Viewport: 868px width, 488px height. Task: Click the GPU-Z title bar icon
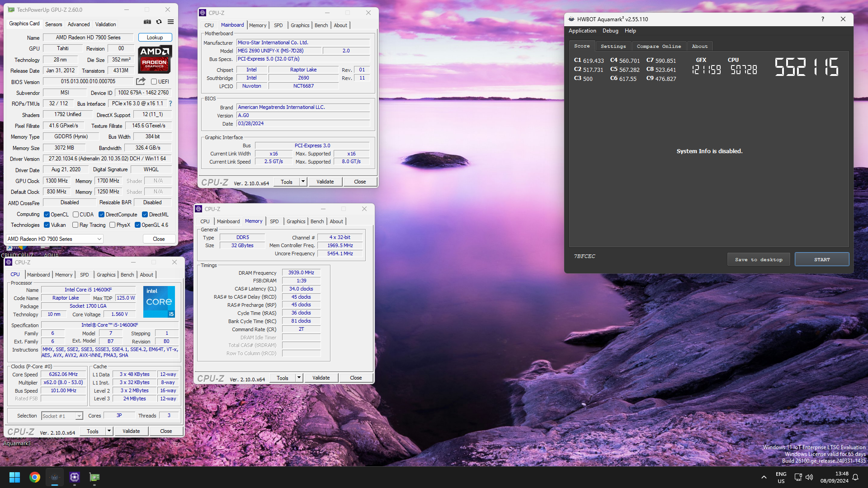11,9
